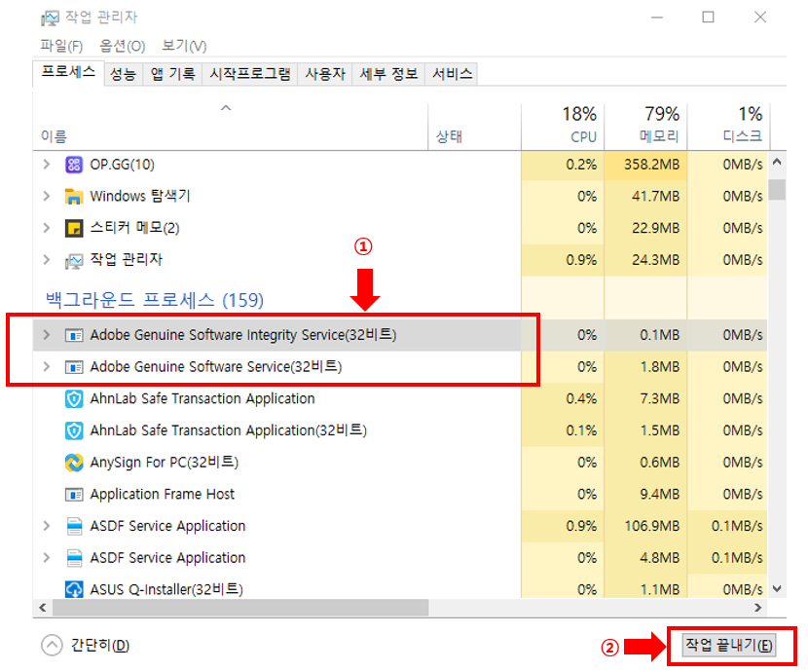Click the Windows 탐색기 folder icon
Screen dimensions: 808x672
click(x=74, y=197)
